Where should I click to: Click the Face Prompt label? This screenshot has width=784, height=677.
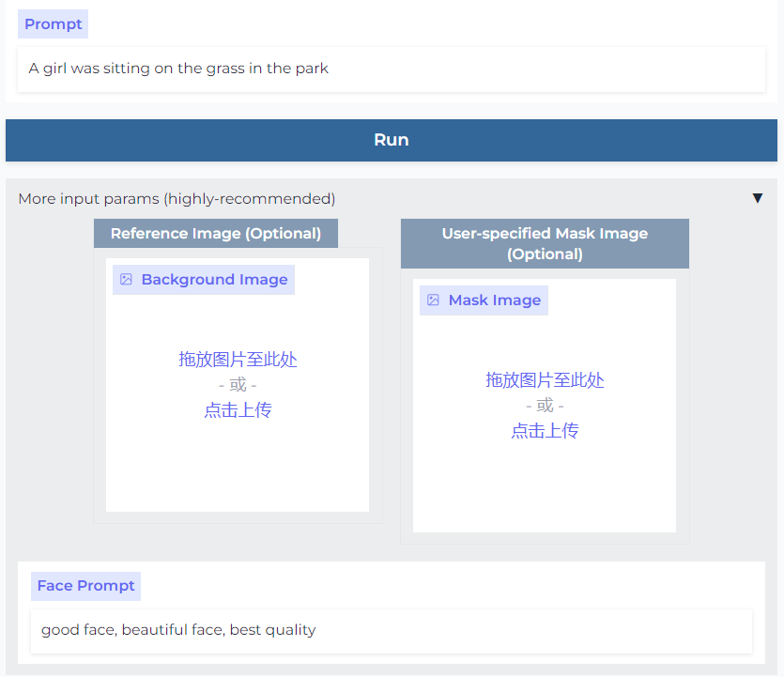point(85,586)
